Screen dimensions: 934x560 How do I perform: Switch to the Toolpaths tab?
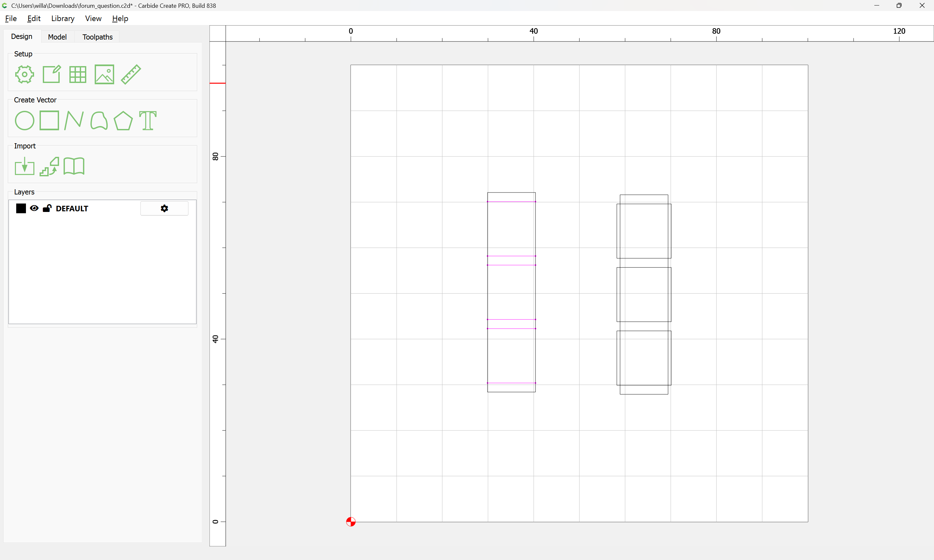click(97, 37)
